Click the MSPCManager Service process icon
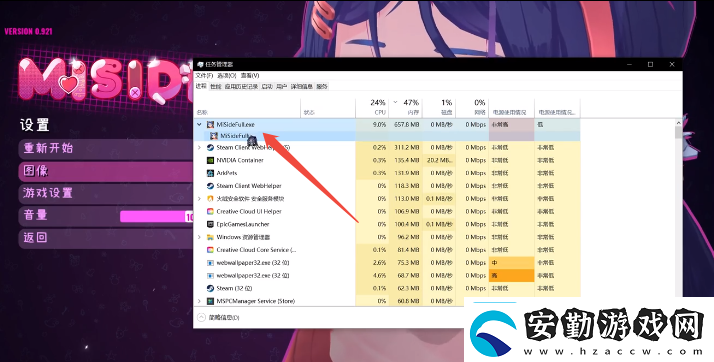Image resolution: width=714 pixels, height=362 pixels. 210,301
